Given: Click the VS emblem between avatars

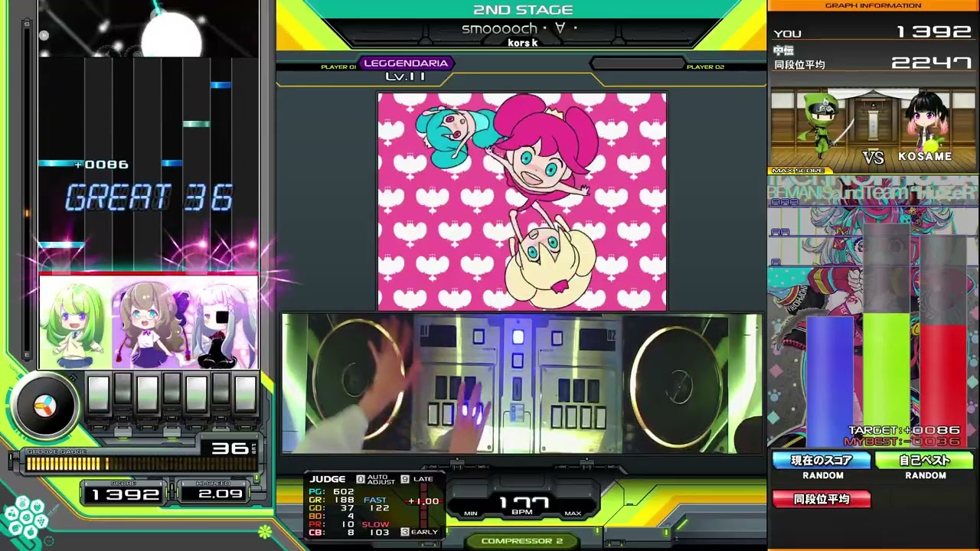Looking at the screenshot, I should [874, 157].
